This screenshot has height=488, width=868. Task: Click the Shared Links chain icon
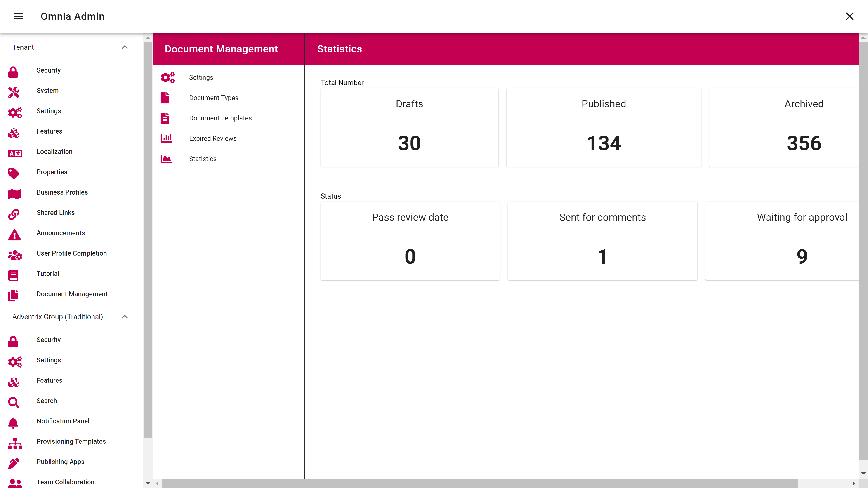14,214
